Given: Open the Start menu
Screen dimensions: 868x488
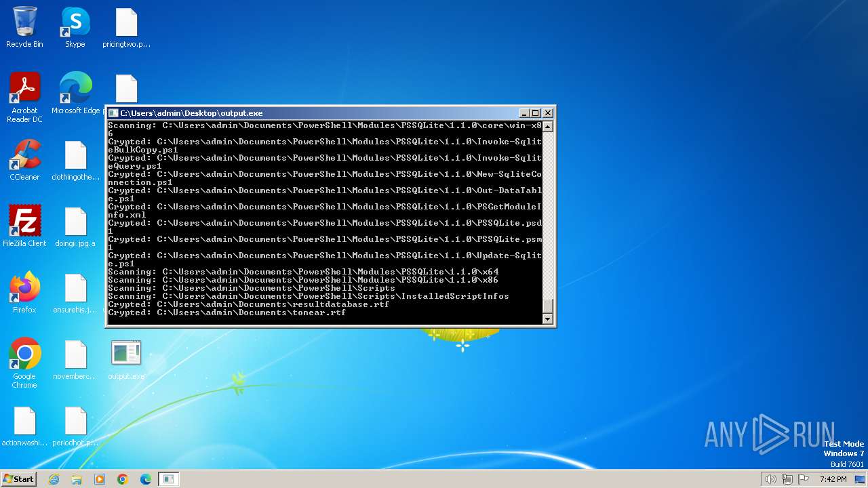Looking at the screenshot, I should [x=18, y=479].
